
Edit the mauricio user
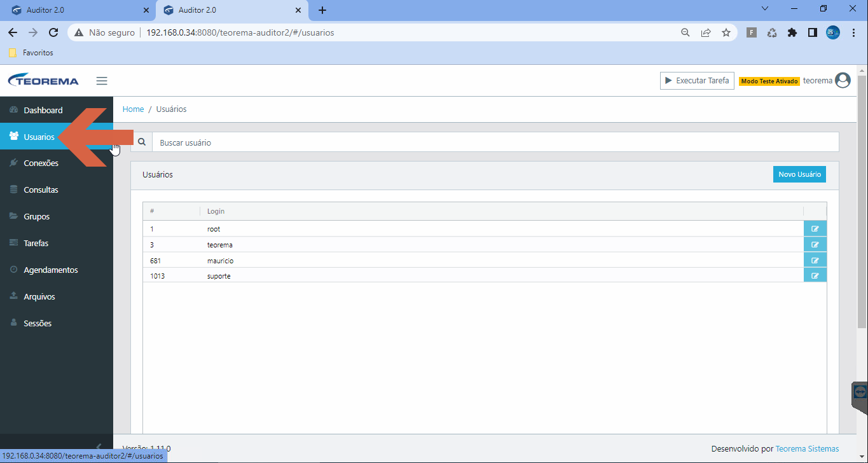coord(815,259)
